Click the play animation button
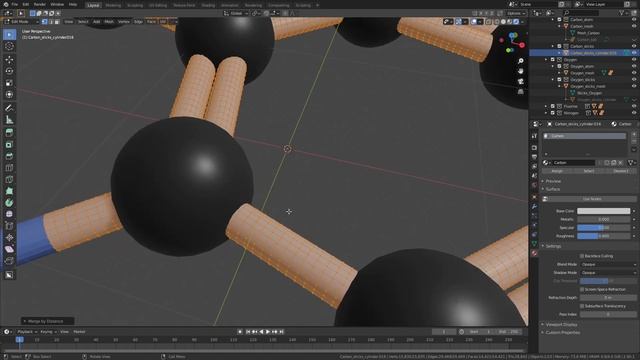The image size is (640, 360). click(x=268, y=332)
